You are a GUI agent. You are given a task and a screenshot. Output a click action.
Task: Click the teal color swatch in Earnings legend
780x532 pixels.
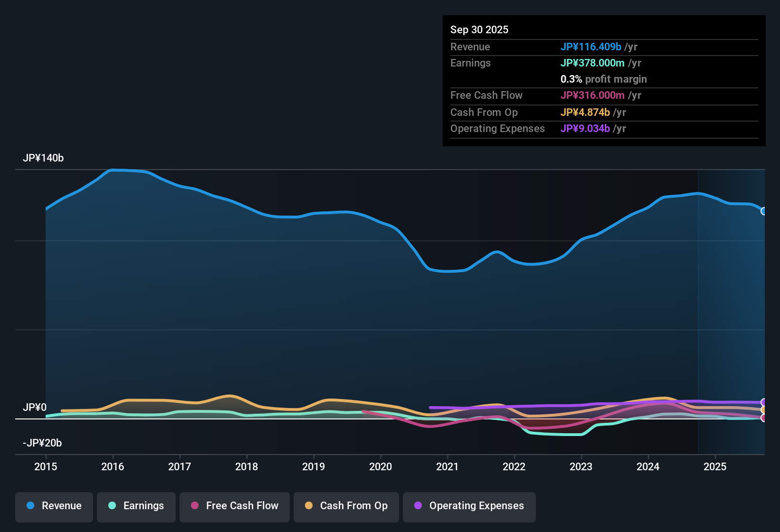click(x=112, y=506)
